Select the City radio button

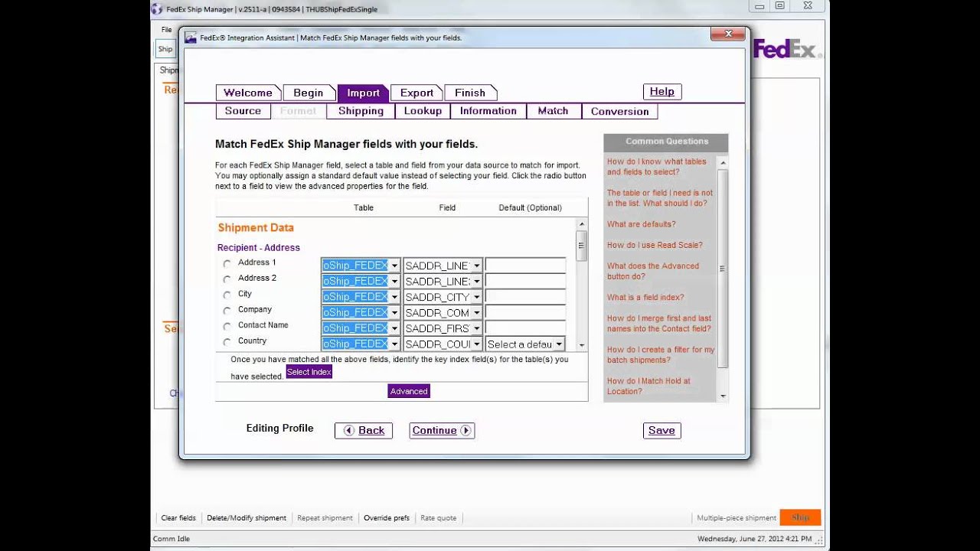tap(227, 295)
